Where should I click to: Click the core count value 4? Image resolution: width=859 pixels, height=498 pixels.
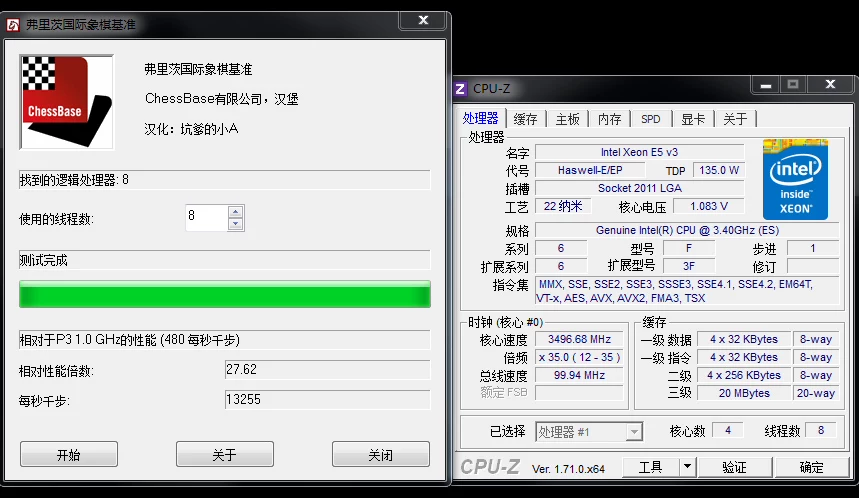click(728, 431)
